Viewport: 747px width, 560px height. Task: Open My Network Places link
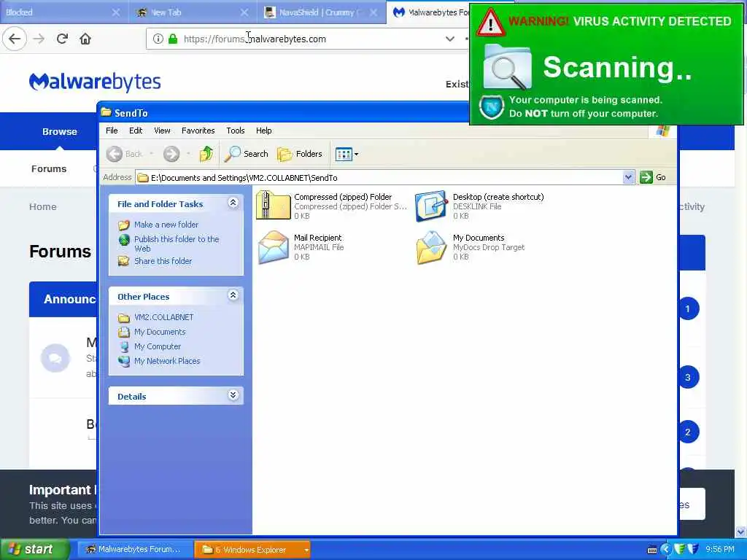click(167, 361)
